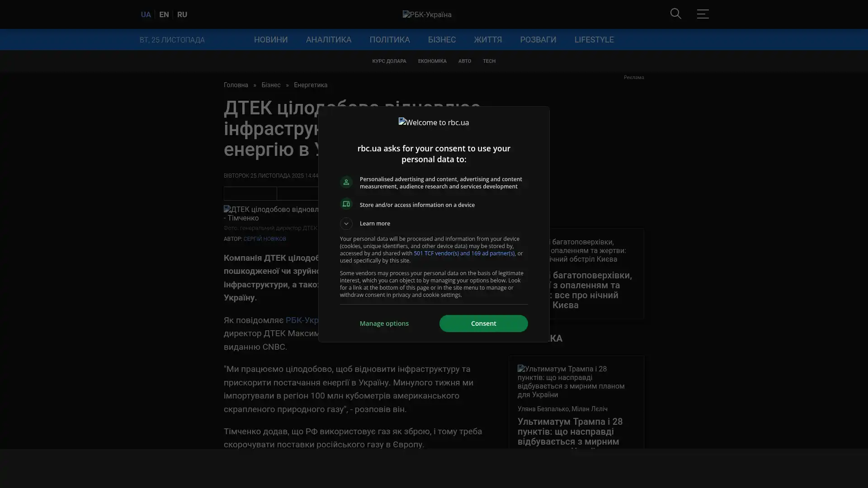
Task: Open the БІЗНЕС menu section
Action: 442,40
